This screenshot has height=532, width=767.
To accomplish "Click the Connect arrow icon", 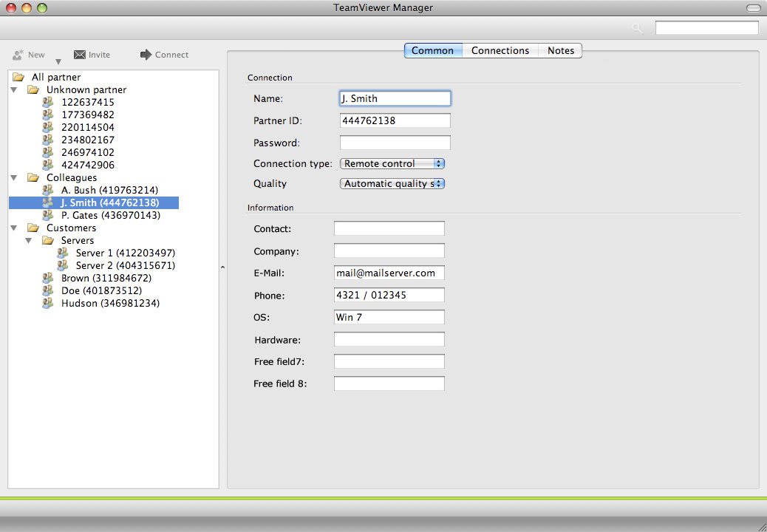I will (x=146, y=55).
